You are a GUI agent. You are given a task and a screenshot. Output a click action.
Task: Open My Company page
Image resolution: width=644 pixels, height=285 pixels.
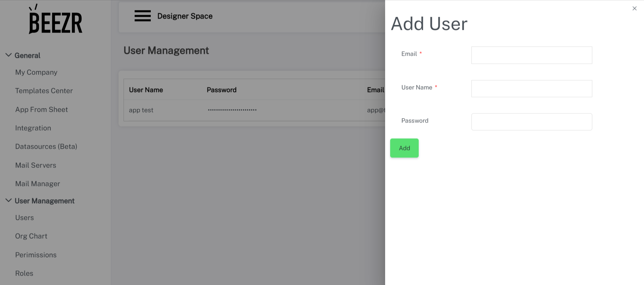pos(36,72)
